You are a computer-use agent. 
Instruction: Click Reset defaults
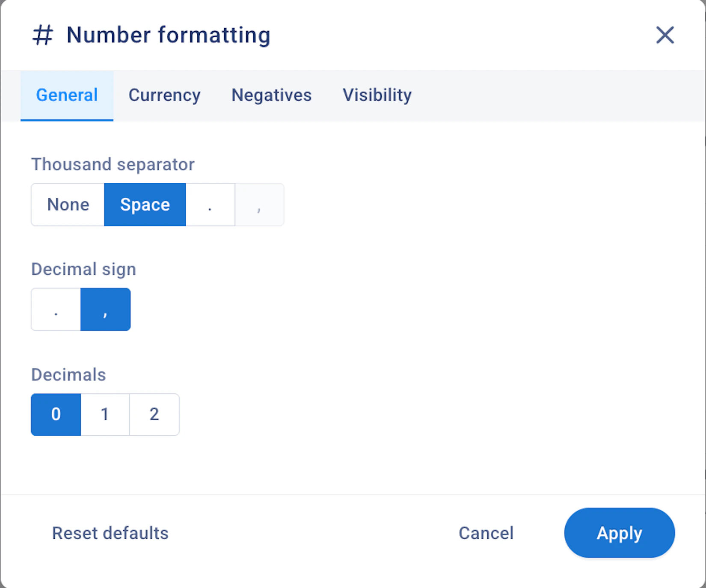click(110, 533)
